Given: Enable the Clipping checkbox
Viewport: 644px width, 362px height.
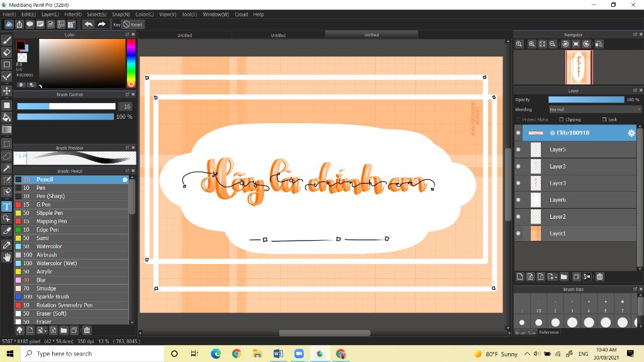Looking at the screenshot, I should coord(561,119).
